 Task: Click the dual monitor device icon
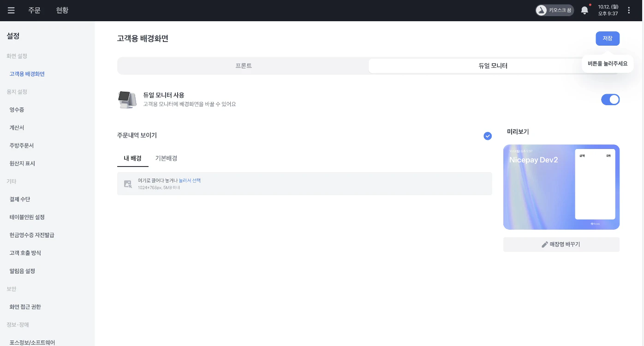pos(127,100)
